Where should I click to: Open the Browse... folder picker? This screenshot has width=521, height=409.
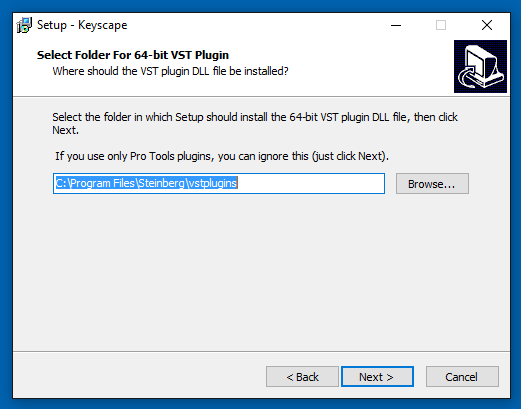[x=432, y=183]
